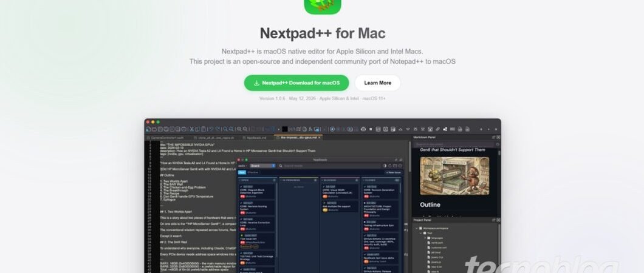The height and width of the screenshot is (273, 644).
Task: Collapse the BLOCKED kanban column
Action: [322, 180]
